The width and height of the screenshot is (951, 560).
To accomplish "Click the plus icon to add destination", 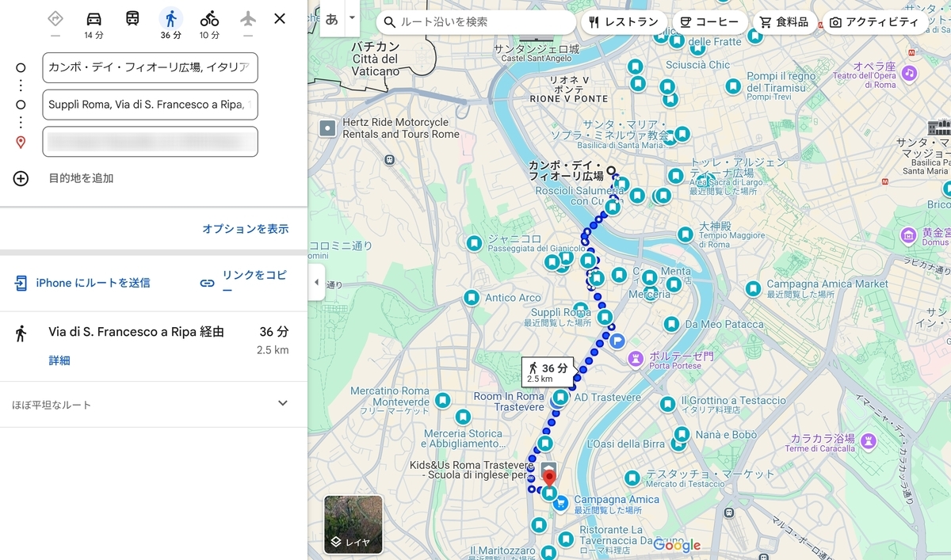I will (x=21, y=178).
